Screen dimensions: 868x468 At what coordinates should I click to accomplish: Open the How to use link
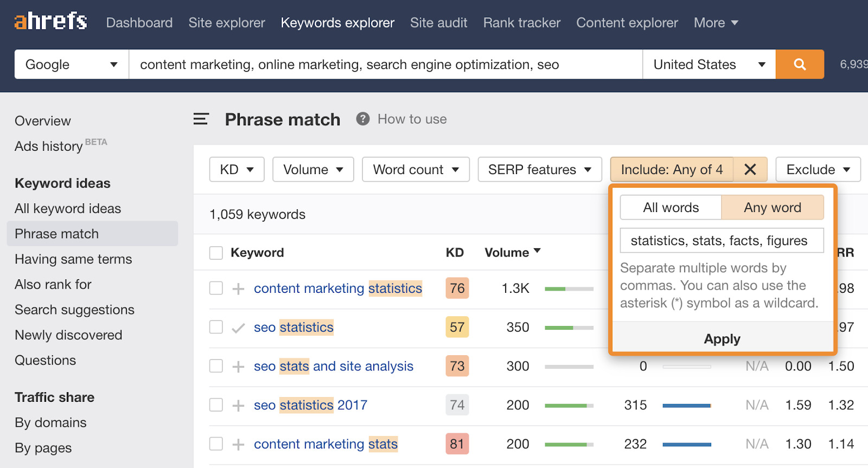tap(412, 119)
